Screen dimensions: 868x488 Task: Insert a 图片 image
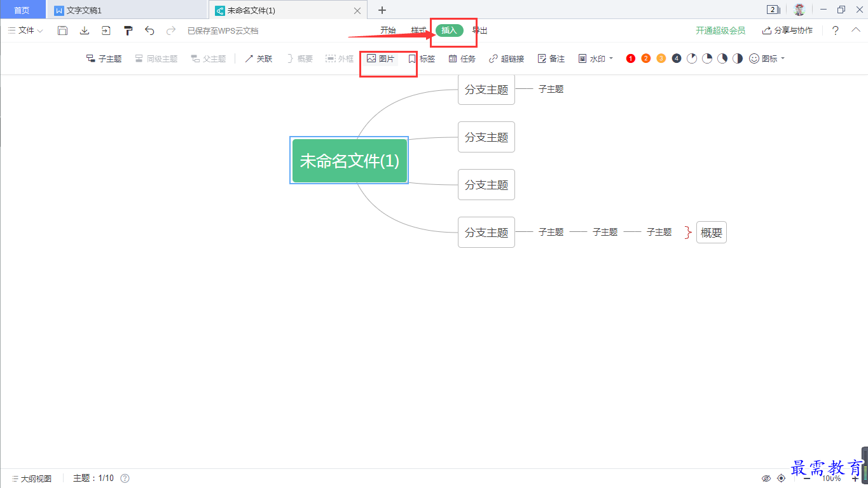(380, 58)
